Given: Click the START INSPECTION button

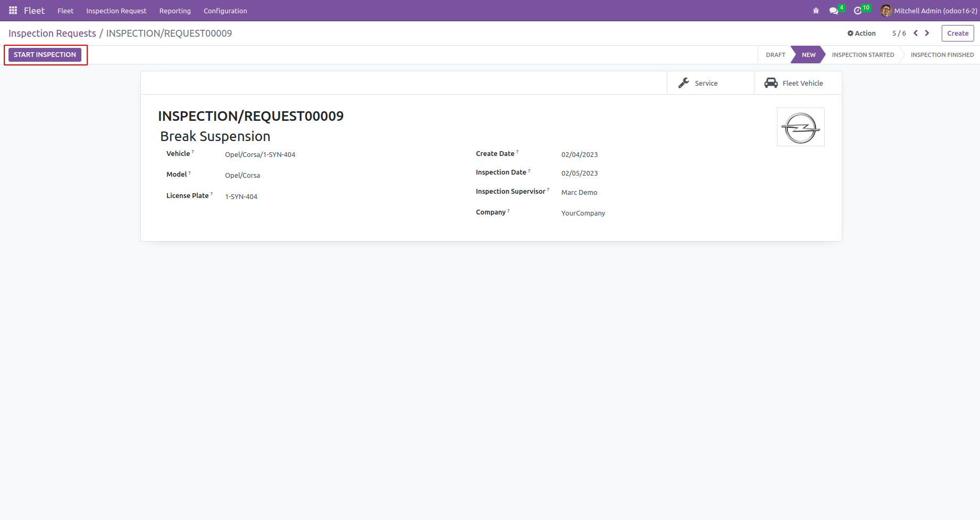Looking at the screenshot, I should pyautogui.click(x=45, y=55).
